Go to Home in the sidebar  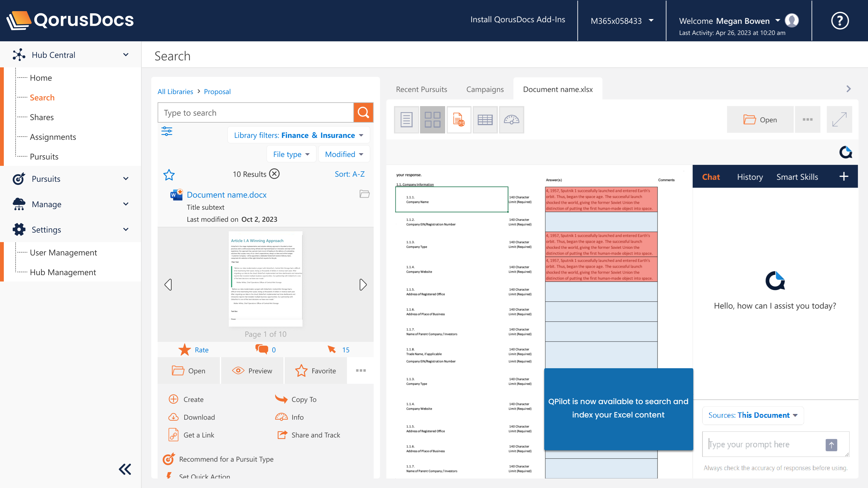(x=41, y=78)
